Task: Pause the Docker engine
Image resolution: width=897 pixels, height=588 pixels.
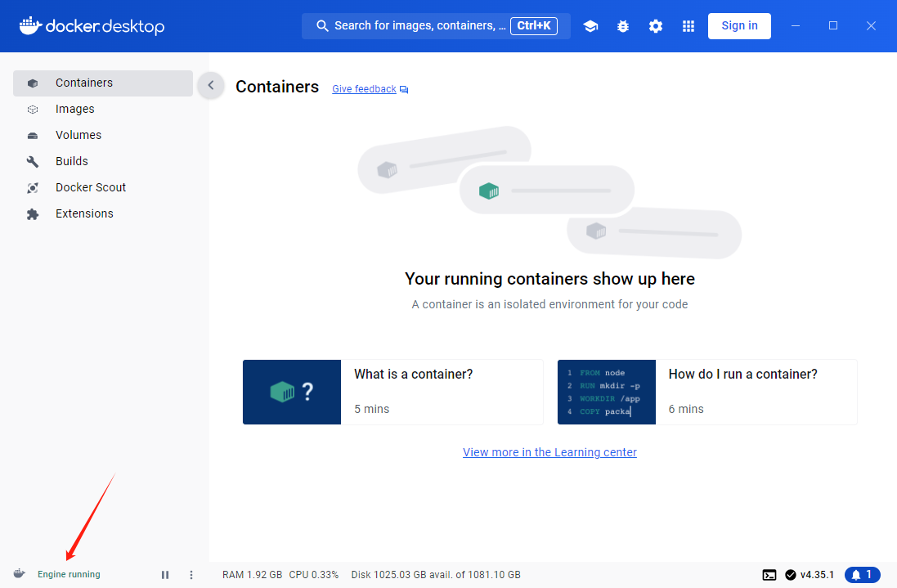Action: click(x=164, y=575)
